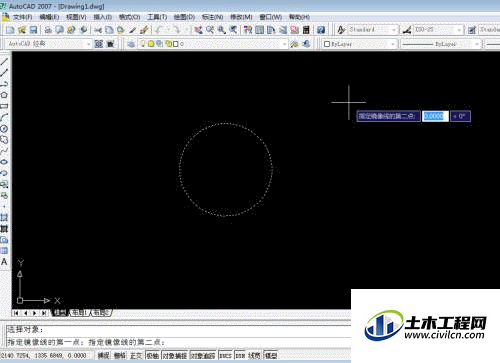500x363 pixels.
Task: Select the Rectangle tool in Draw toolbar
Action: pyautogui.click(x=4, y=106)
